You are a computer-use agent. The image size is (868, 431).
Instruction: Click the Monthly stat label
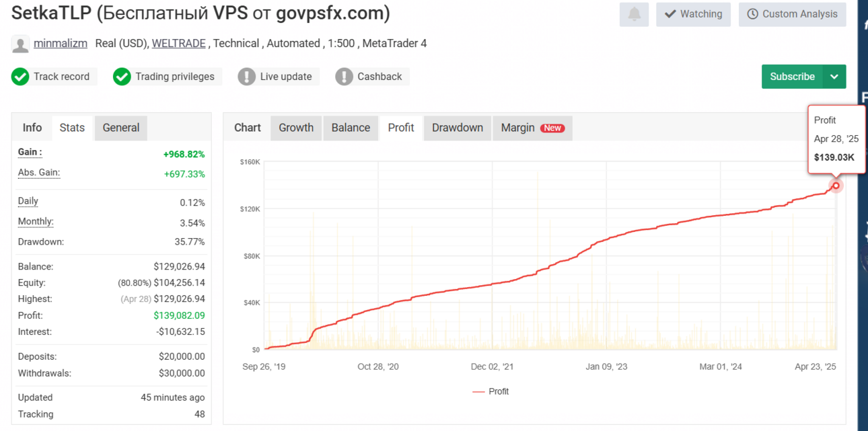[x=36, y=222]
